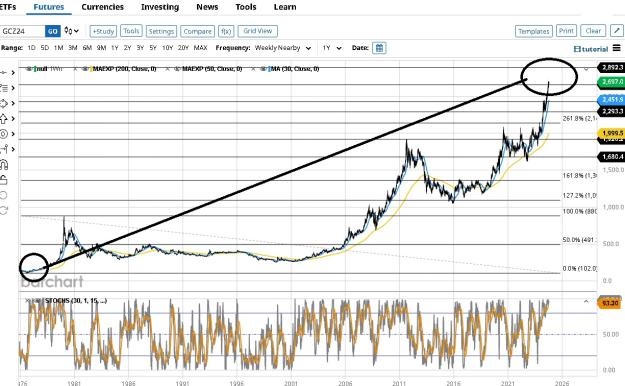Select the Fibonacci text-lines tool icon
Screen dimensions: 625x386
click(4, 88)
